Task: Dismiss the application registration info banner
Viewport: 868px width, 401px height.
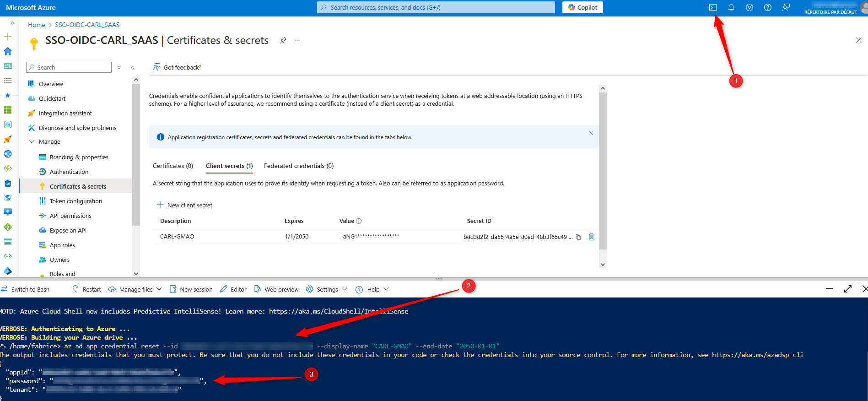Action: 591,133
